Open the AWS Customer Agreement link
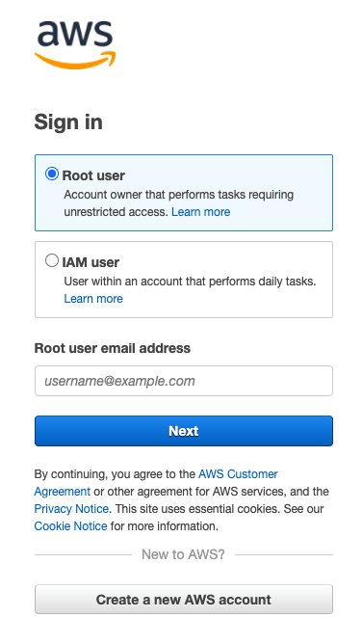Viewport: 362px width, 644px height. pyautogui.click(x=156, y=483)
